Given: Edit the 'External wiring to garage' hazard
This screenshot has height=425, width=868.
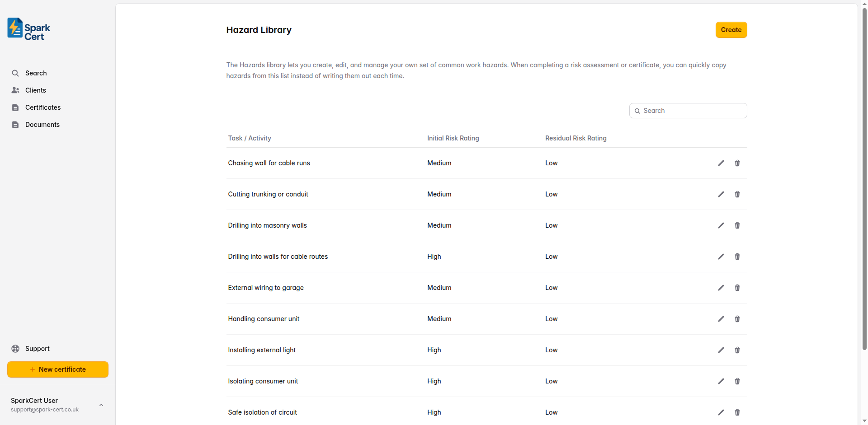Looking at the screenshot, I should 721,288.
